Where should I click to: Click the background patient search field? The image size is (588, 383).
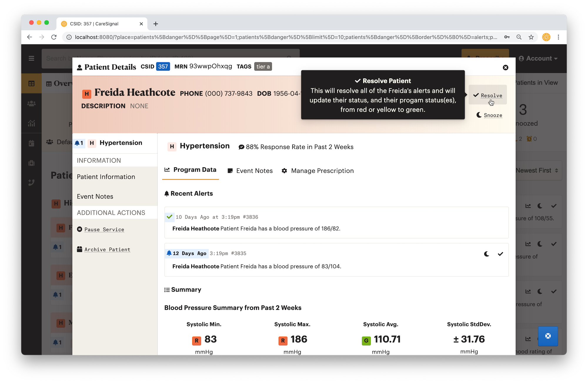(x=171, y=58)
